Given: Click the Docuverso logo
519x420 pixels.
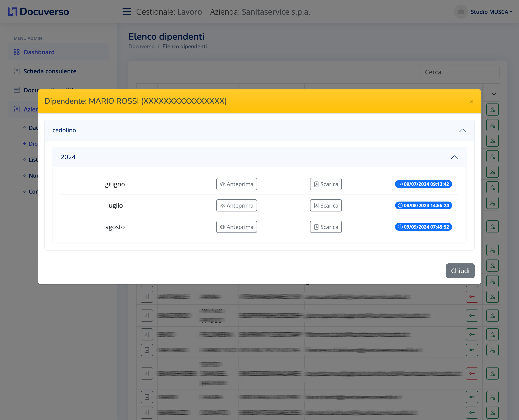Looking at the screenshot, I should (38, 12).
